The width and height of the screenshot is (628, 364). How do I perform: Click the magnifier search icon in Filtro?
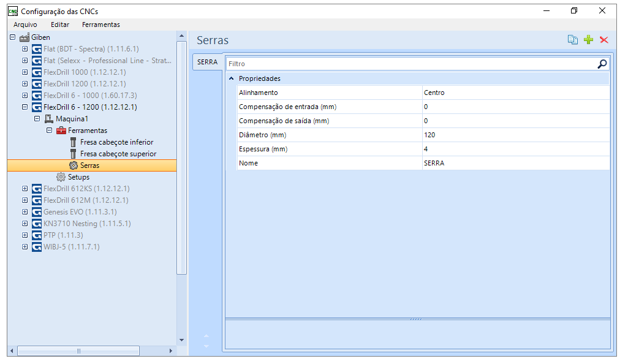(602, 64)
